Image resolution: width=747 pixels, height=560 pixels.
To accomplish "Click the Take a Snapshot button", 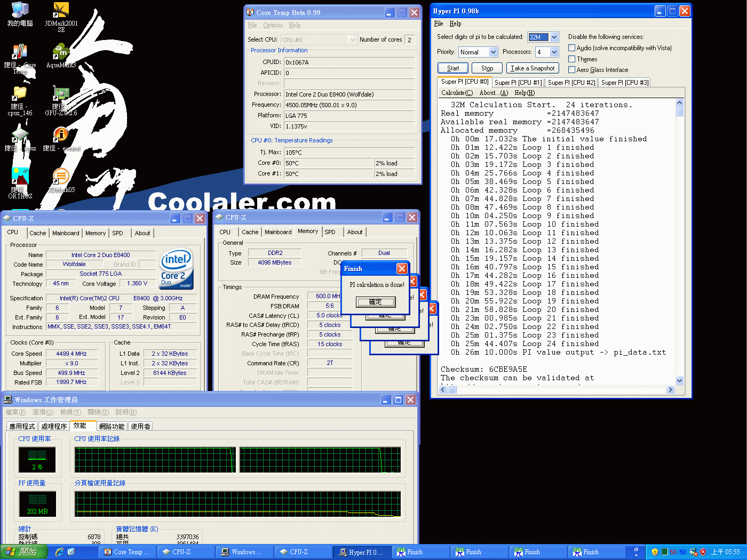I will click(533, 68).
